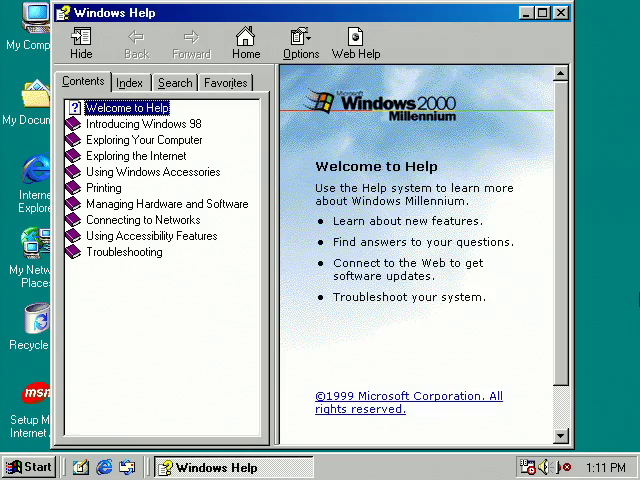The image size is (640, 480).
Task: Click the Show Desktop Quick Launch icon
Action: coord(81,467)
